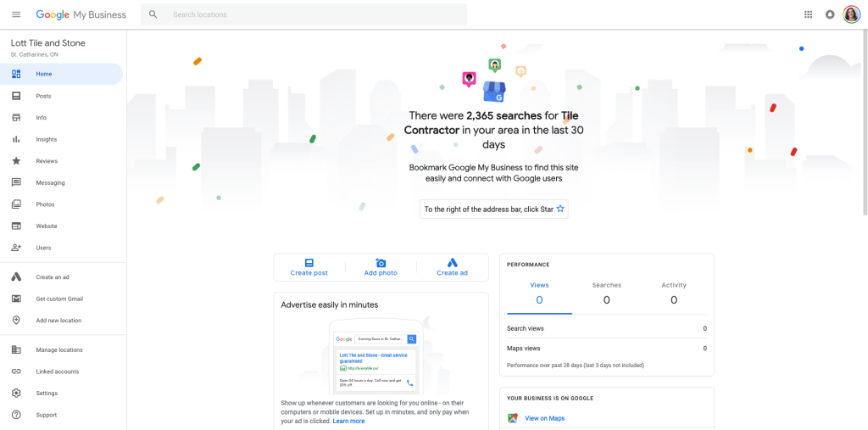Click the Insights bar chart icon
The height and width of the screenshot is (430, 868).
pos(16,139)
